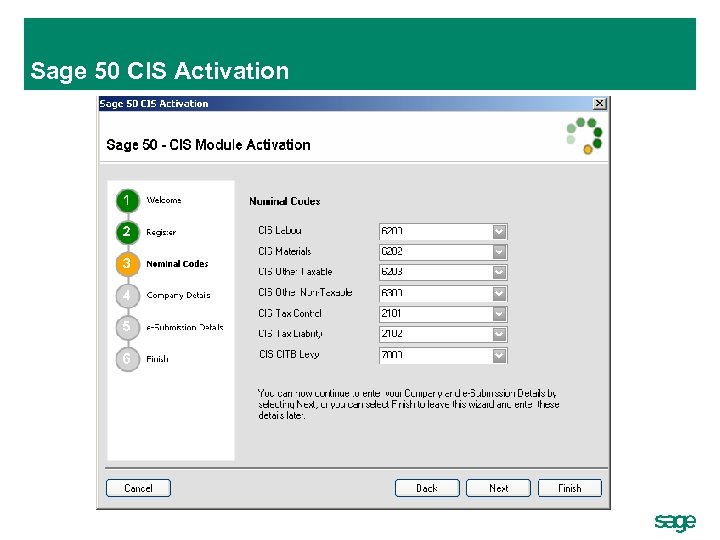Click the CIS CITB Levy label

pyautogui.click(x=289, y=354)
